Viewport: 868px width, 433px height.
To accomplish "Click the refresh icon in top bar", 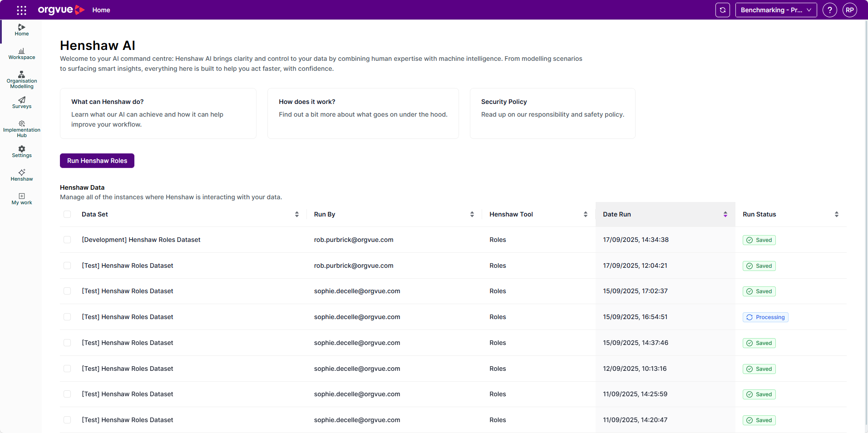I will click(723, 10).
